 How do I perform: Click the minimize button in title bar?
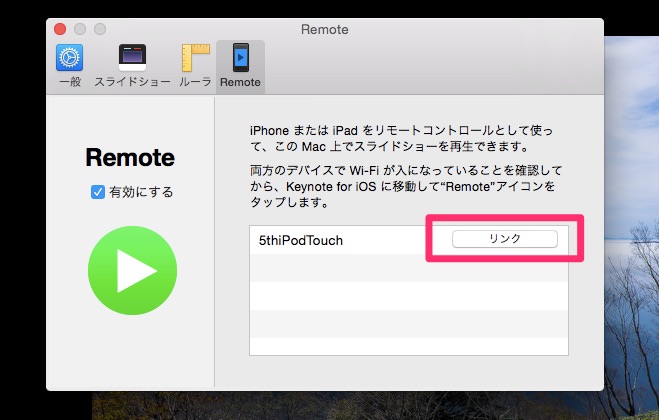pos(80,29)
